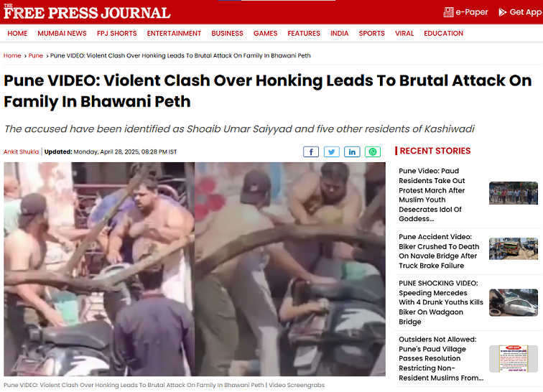Share article via Facebook icon
This screenshot has height=392, width=543.
click(310, 151)
